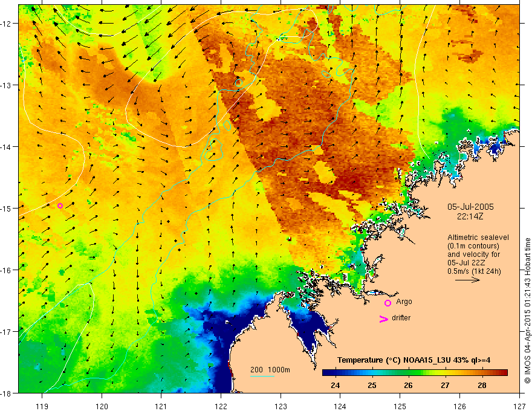Click the color bar value 26
Screen dimensions: 532x411
point(409,385)
